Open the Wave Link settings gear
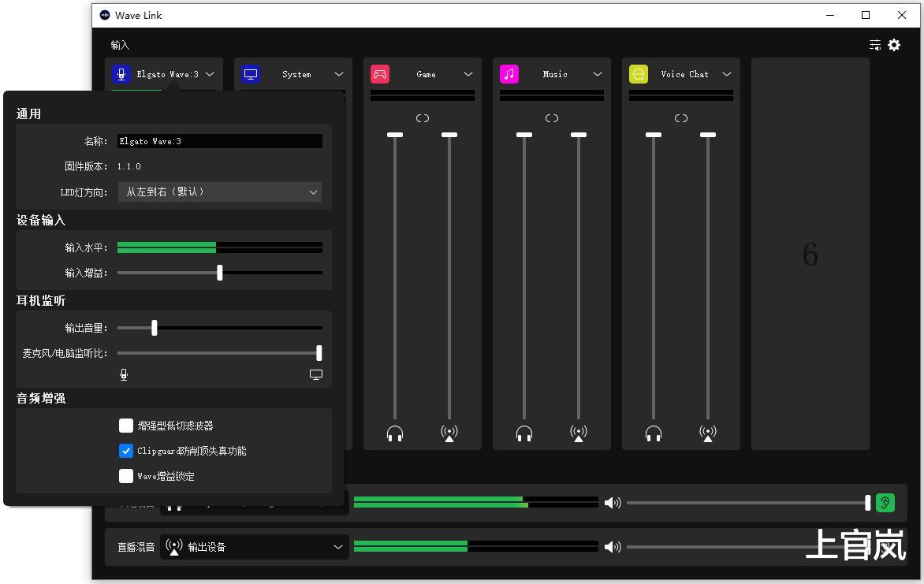The height and width of the screenshot is (584, 924). pyautogui.click(x=894, y=45)
